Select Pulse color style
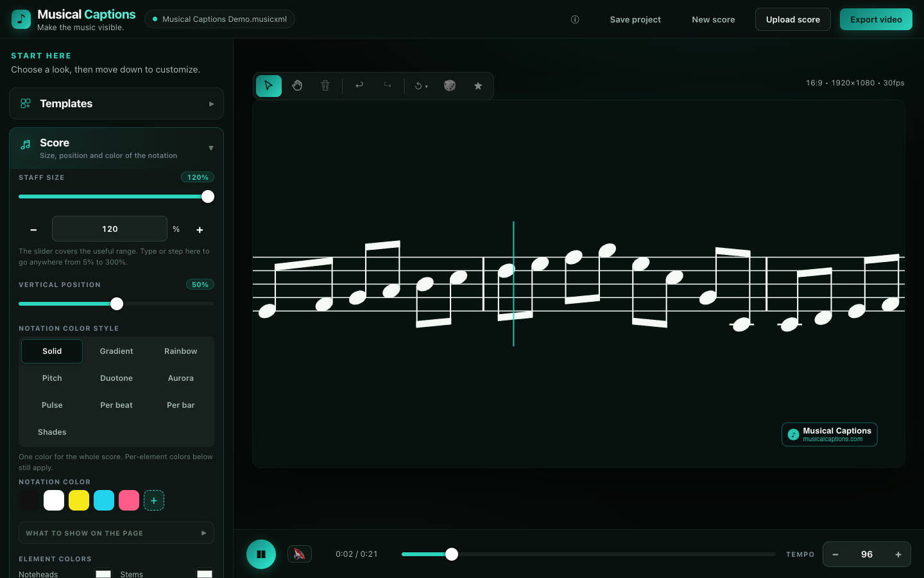The height and width of the screenshot is (578, 924). click(52, 405)
